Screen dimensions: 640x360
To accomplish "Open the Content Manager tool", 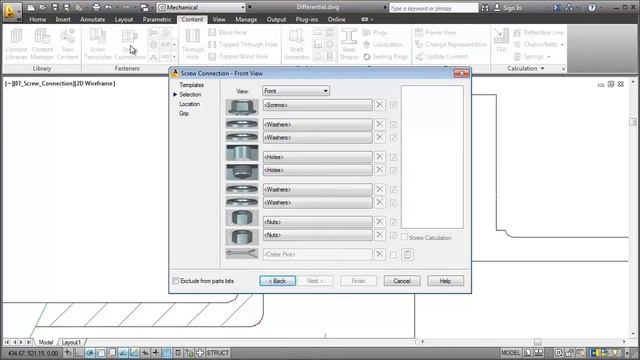I will [42, 44].
